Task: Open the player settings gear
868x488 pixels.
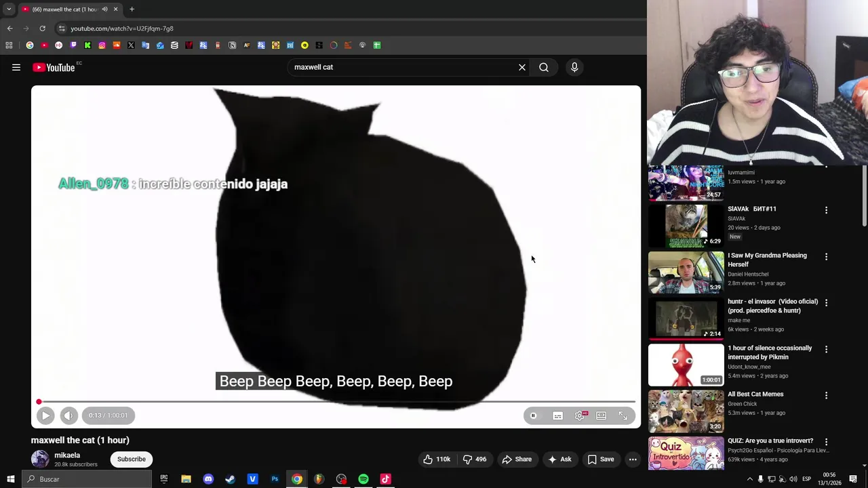Action: [580, 416]
